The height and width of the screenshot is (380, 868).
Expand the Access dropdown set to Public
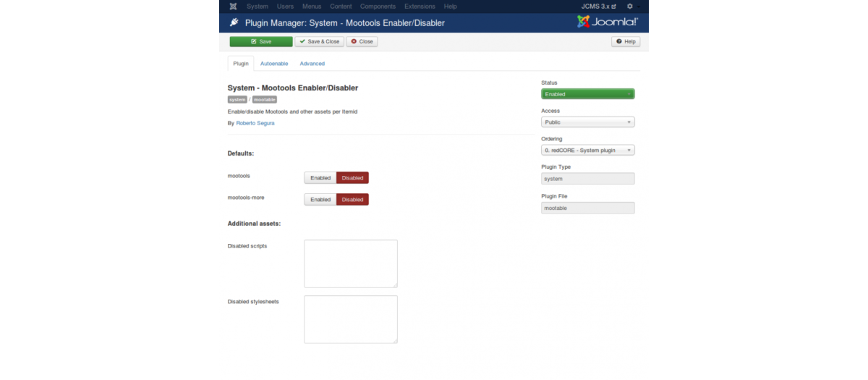point(587,122)
